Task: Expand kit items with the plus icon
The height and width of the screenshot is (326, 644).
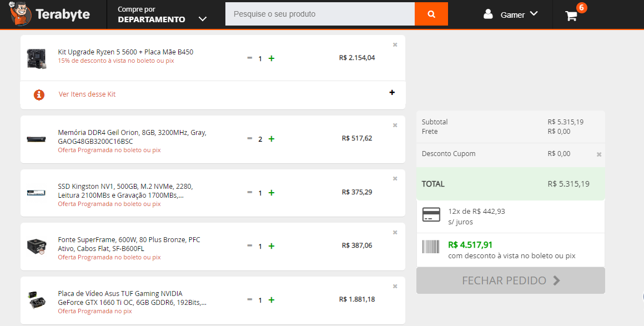Action: [393, 93]
